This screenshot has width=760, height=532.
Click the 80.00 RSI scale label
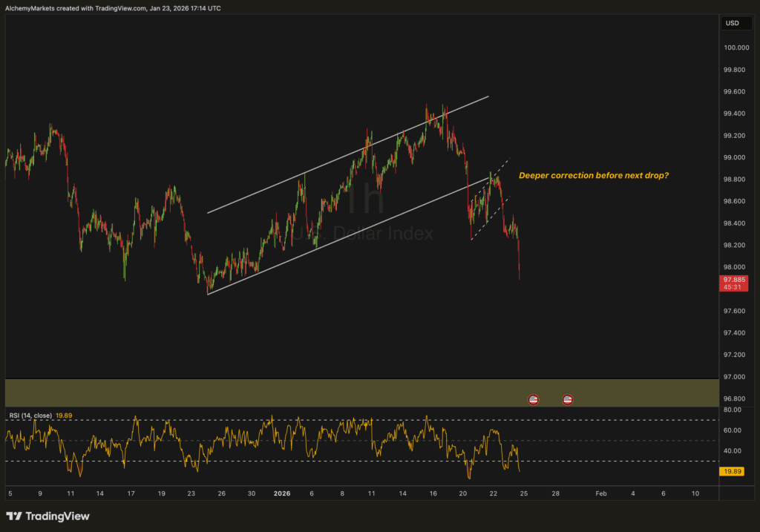pyautogui.click(x=733, y=410)
